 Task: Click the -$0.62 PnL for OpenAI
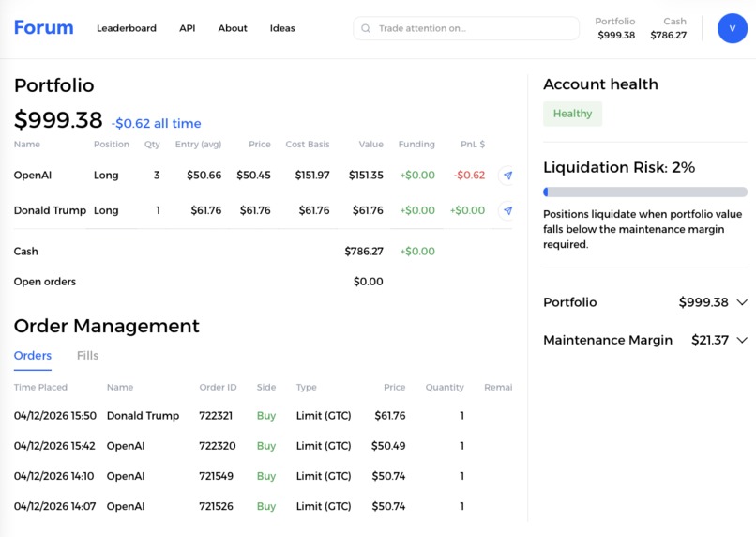click(x=469, y=176)
